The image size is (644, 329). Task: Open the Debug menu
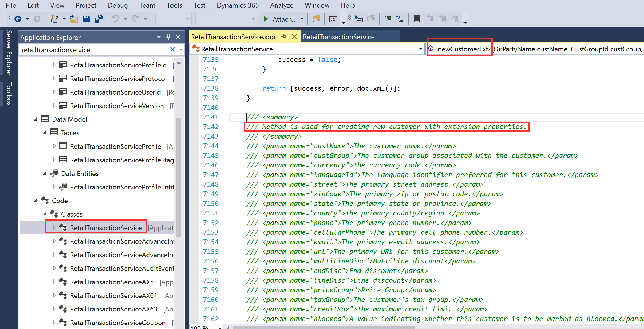pyautogui.click(x=118, y=5)
